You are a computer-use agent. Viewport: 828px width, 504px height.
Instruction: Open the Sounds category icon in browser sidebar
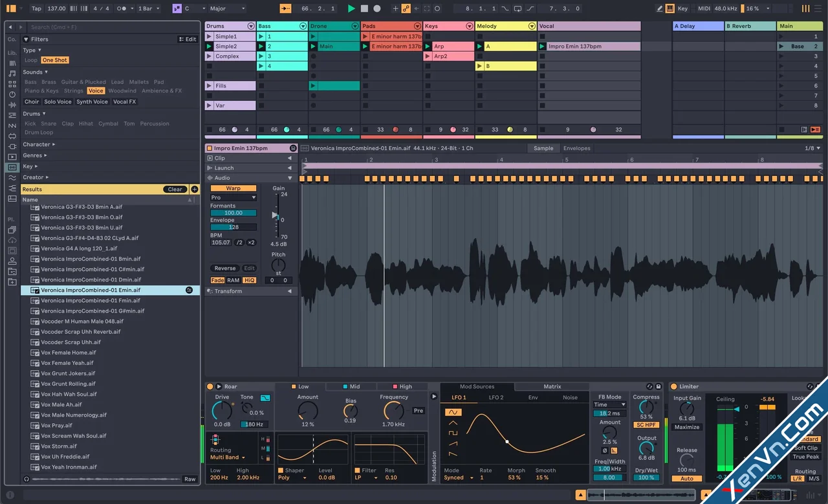[12, 73]
